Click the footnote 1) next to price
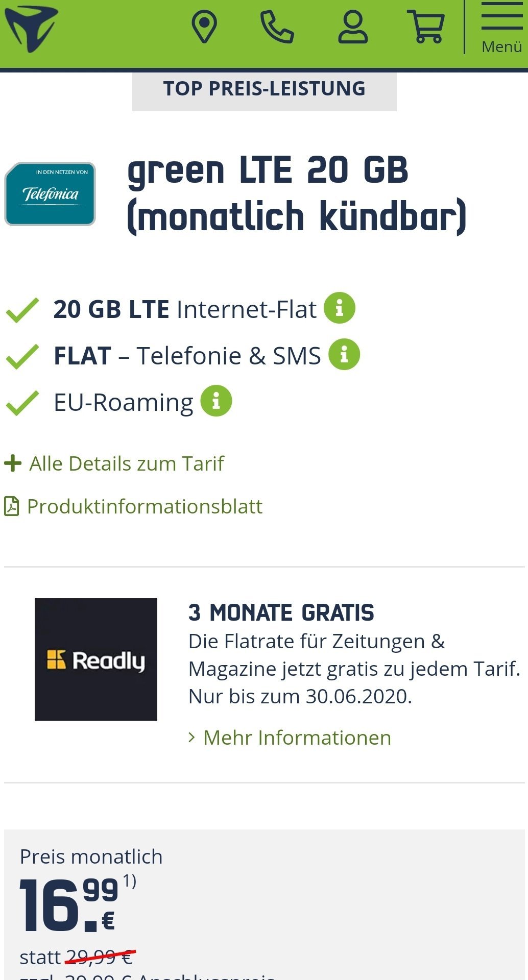Viewport: 528px width, 980px height. (130, 881)
